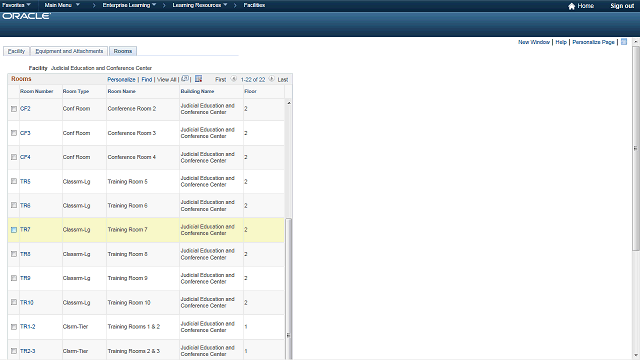
Task: Open New Window link
Action: click(534, 42)
